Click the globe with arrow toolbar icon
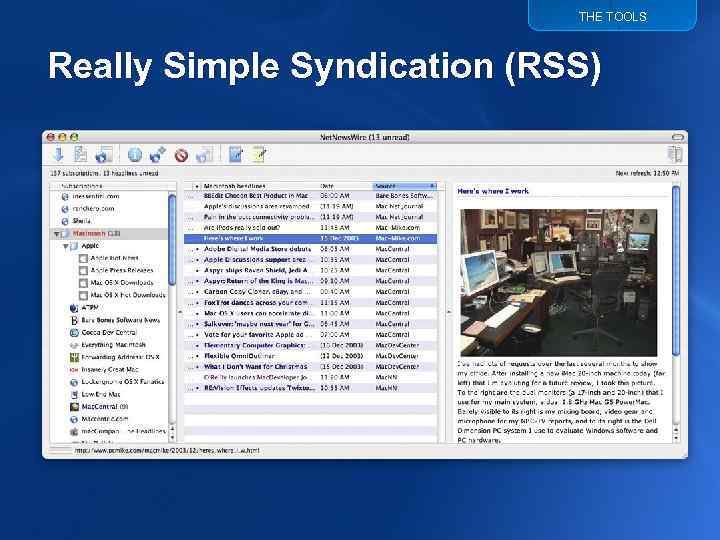 tap(158, 155)
